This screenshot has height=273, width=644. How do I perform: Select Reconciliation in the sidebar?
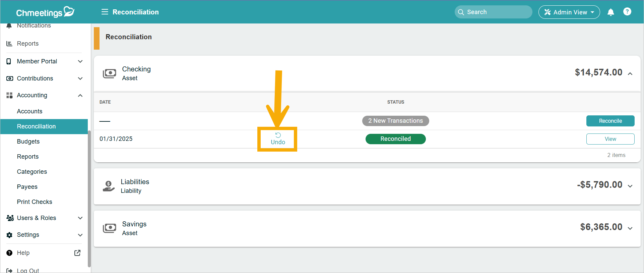44,126
